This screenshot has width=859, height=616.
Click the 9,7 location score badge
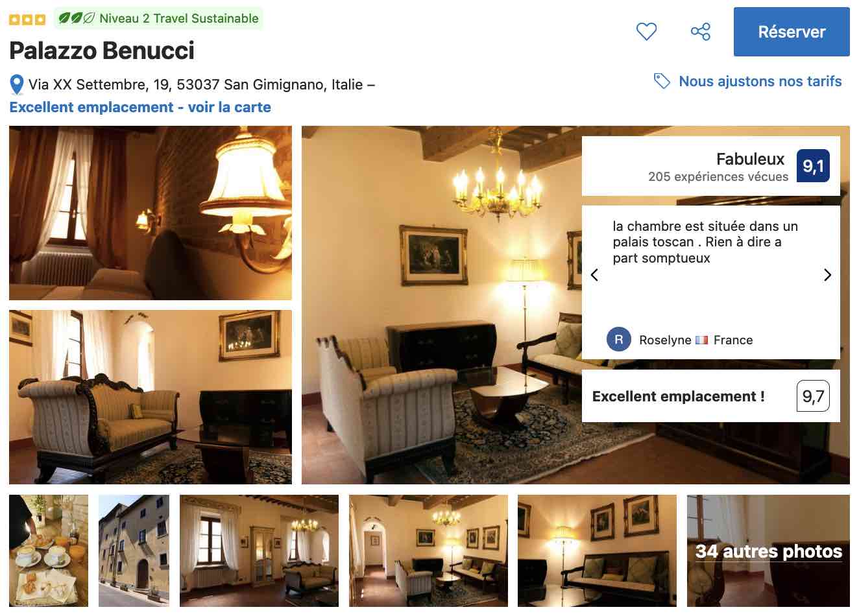coord(813,396)
